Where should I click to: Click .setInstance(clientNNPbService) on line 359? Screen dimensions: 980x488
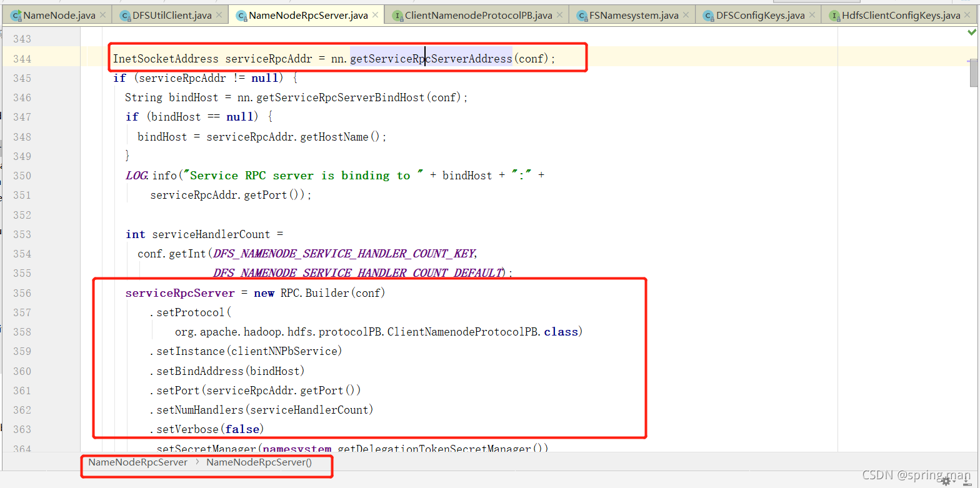click(246, 351)
